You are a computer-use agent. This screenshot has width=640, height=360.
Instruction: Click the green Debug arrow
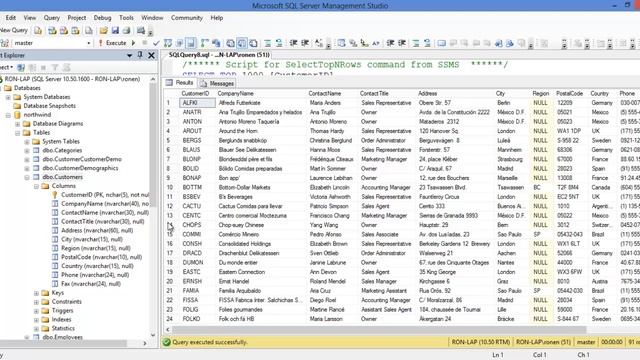click(133, 43)
